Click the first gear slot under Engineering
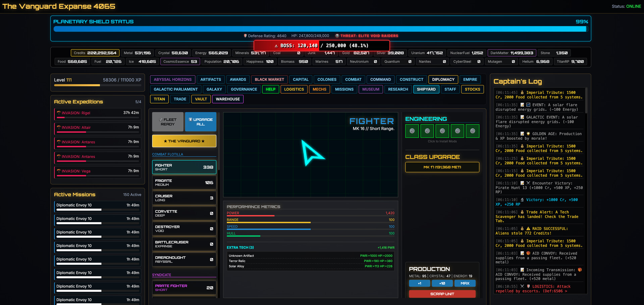 412,131
